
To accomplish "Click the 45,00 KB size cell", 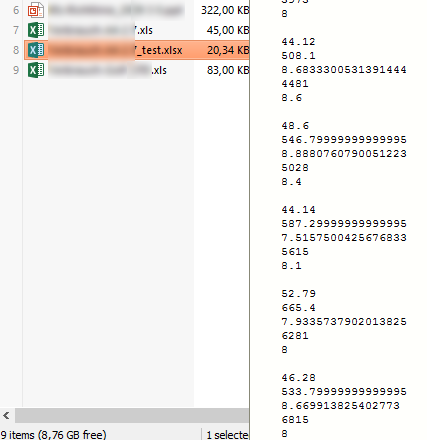I will [x=228, y=30].
